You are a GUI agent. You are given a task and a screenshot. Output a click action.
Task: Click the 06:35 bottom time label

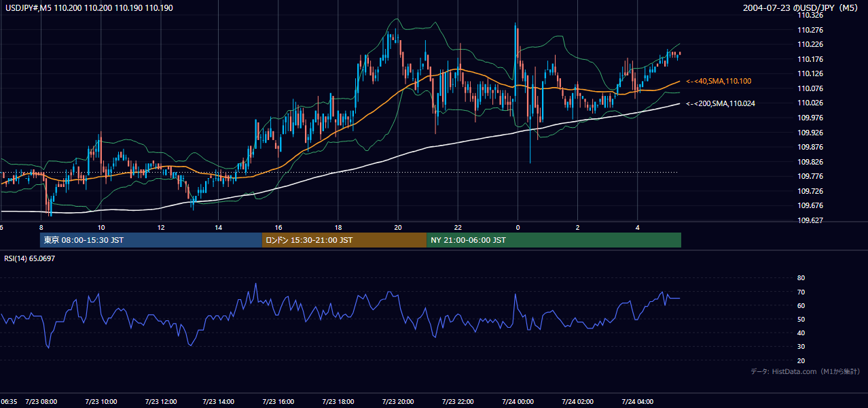pos(9,402)
